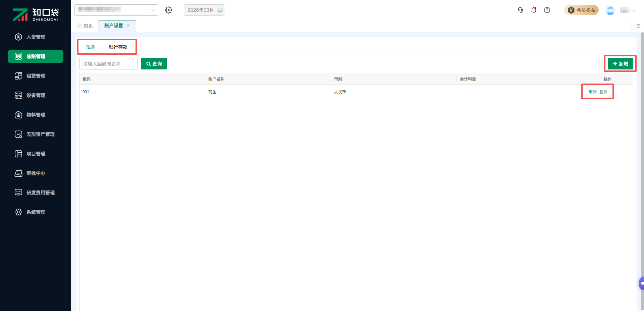Open 物料管理 sidebar icon
644x311 pixels.
18,115
